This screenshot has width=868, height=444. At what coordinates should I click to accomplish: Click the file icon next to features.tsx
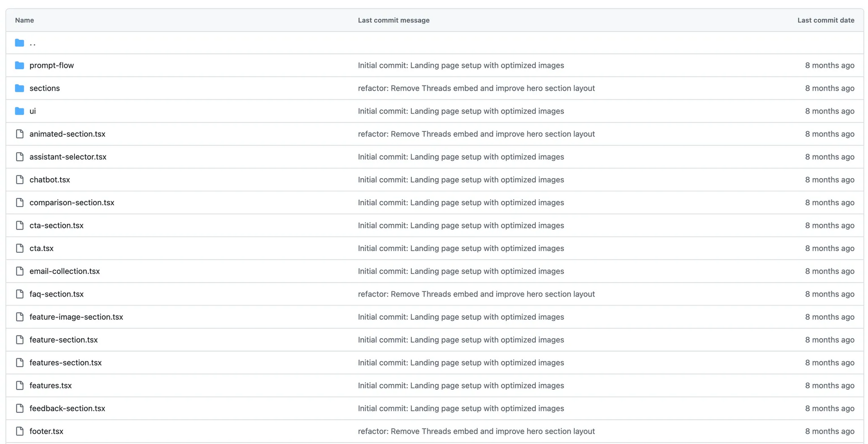(19, 386)
